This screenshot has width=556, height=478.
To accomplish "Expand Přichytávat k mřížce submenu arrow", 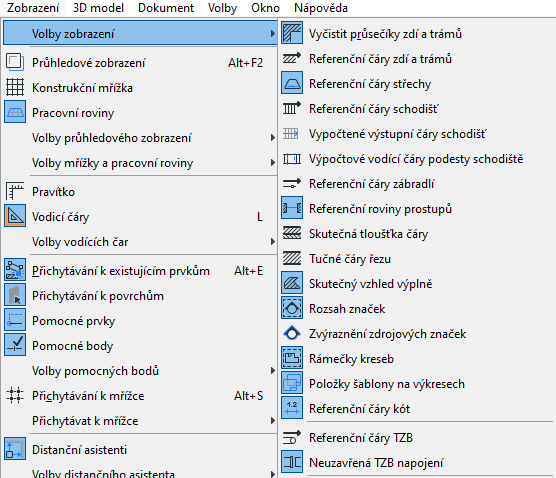I will tap(272, 421).
